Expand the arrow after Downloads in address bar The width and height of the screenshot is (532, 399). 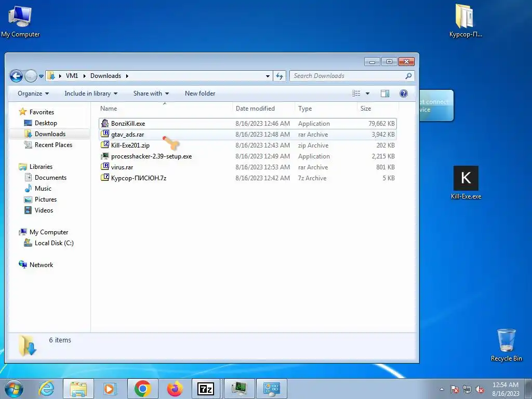click(127, 76)
